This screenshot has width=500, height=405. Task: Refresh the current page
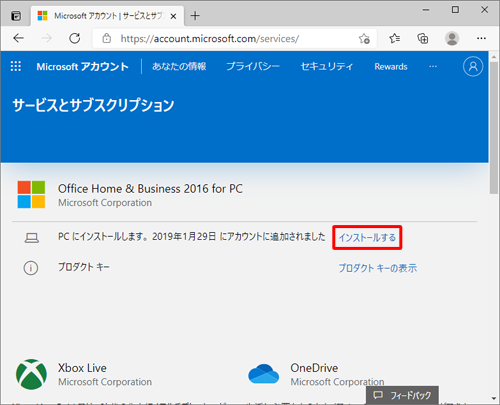(x=74, y=38)
